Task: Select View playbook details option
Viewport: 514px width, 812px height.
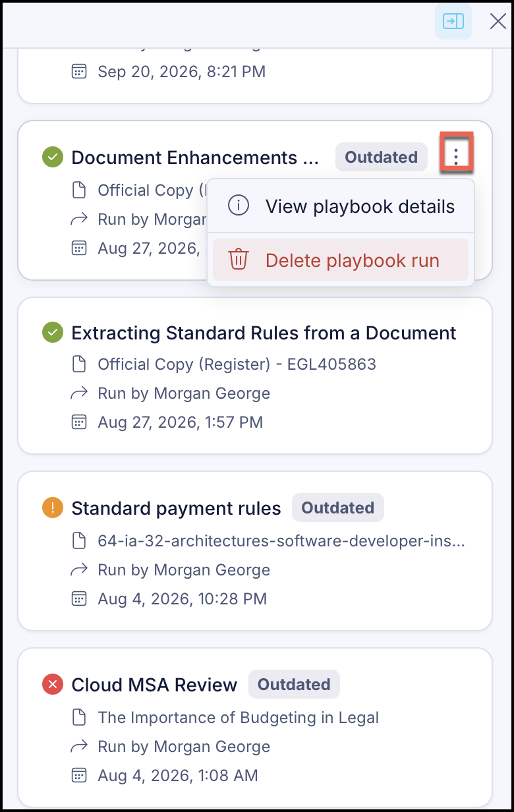Action: click(x=341, y=206)
